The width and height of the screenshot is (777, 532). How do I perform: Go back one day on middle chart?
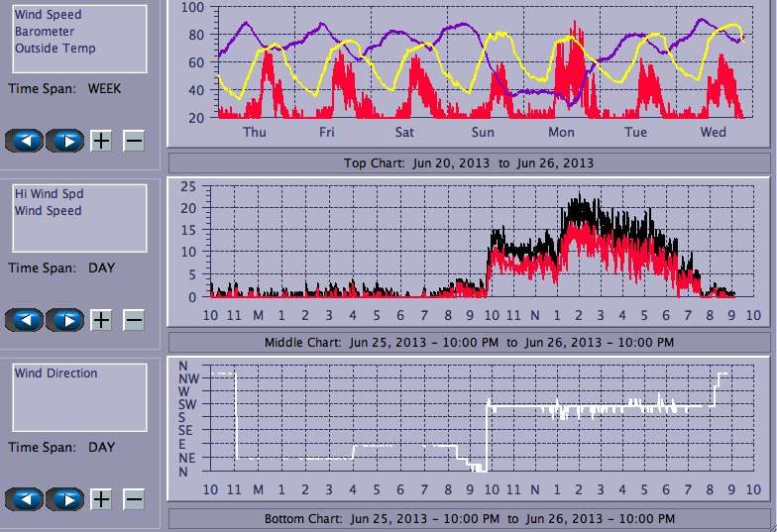(25, 320)
